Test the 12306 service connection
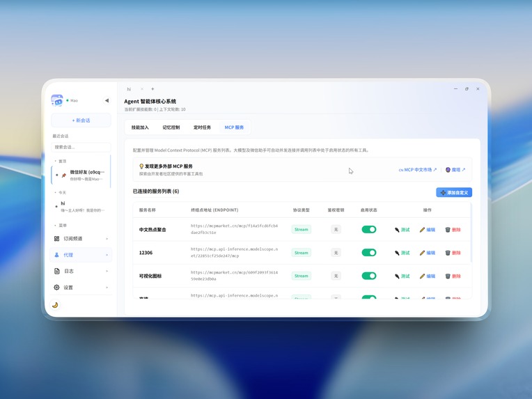532x399 pixels. [402, 253]
